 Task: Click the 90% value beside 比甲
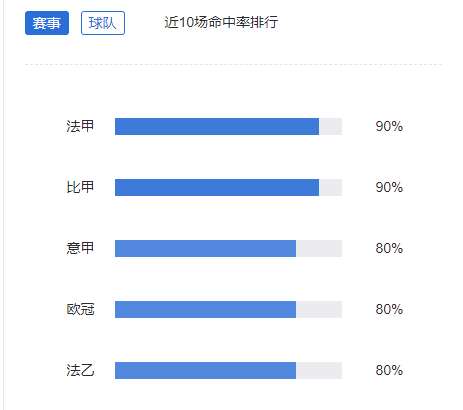389,187
